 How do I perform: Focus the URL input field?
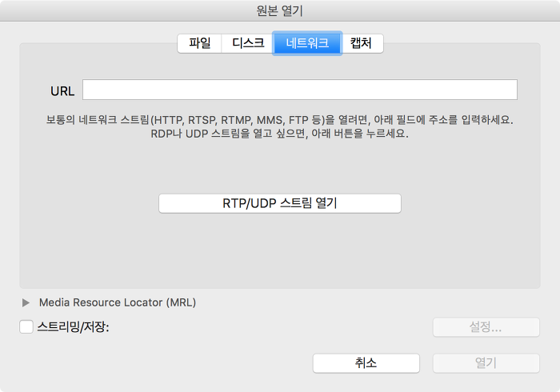coord(300,90)
